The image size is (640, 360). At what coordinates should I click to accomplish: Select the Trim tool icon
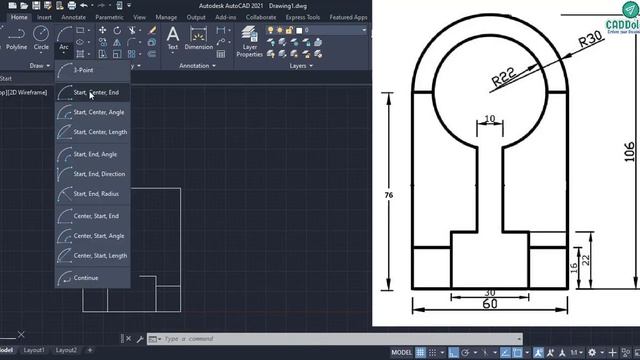pos(132,30)
